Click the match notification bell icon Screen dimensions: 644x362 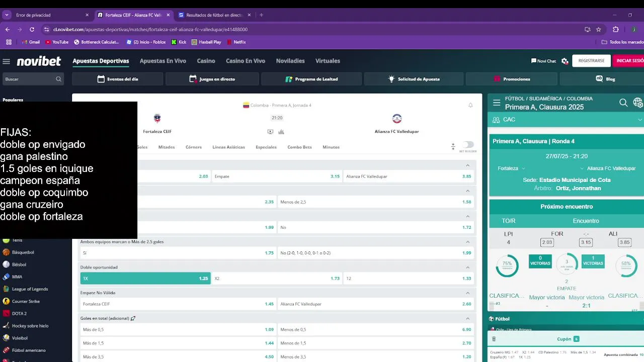click(470, 105)
